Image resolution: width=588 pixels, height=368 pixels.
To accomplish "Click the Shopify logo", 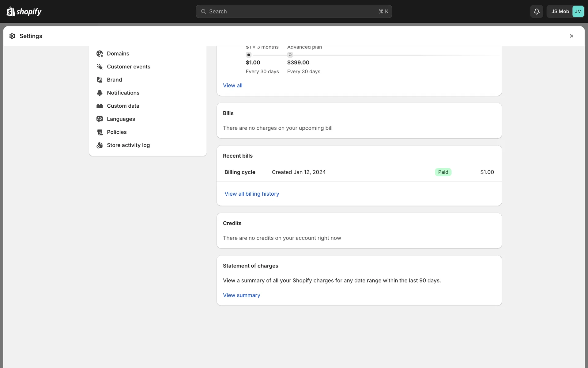I will coord(24,12).
